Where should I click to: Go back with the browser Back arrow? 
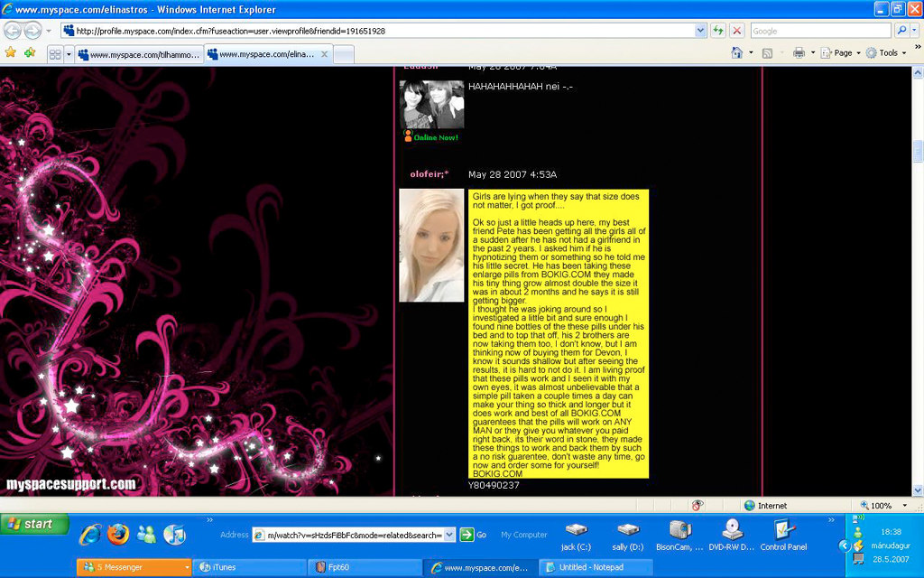[13, 31]
